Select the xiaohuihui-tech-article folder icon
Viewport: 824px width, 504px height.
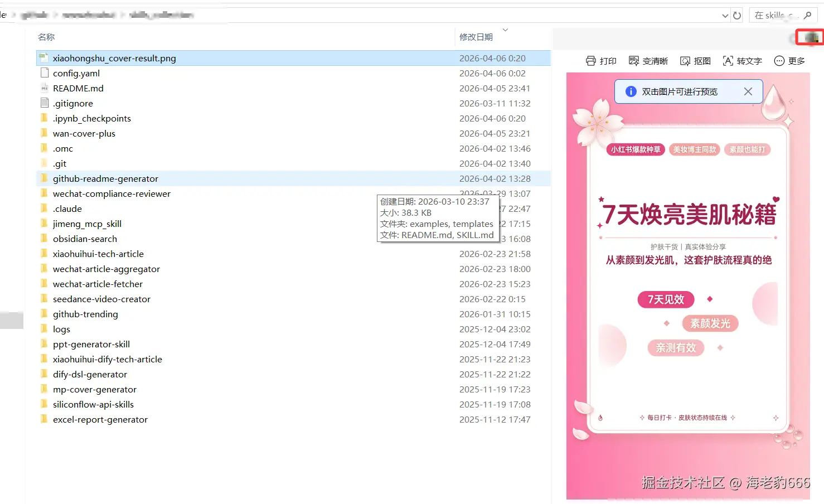pos(44,253)
